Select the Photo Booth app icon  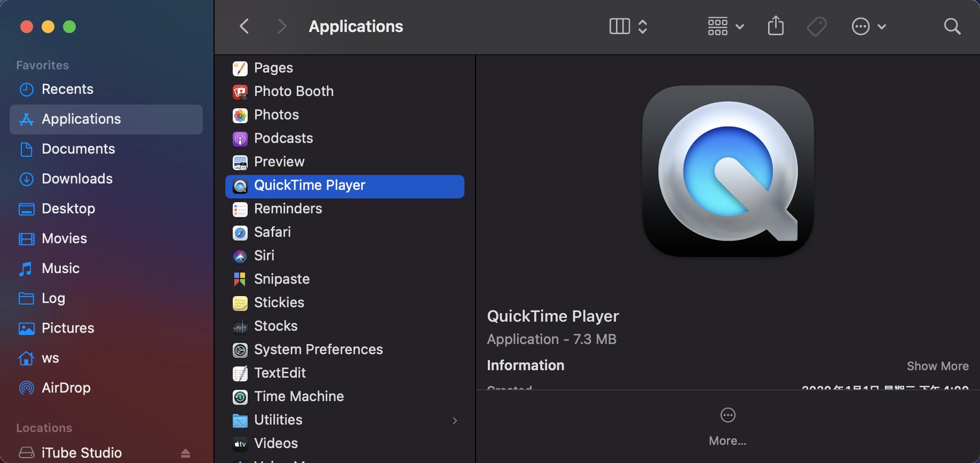click(240, 92)
